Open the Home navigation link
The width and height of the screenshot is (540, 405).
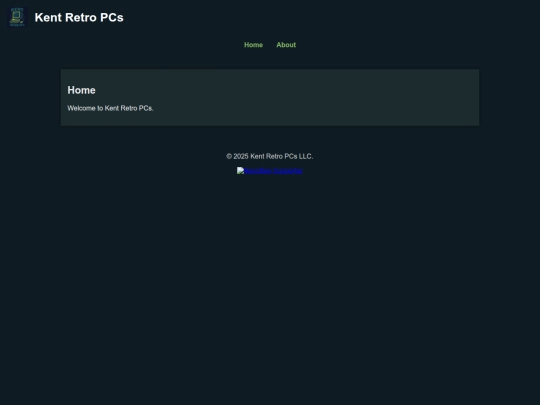(253, 45)
